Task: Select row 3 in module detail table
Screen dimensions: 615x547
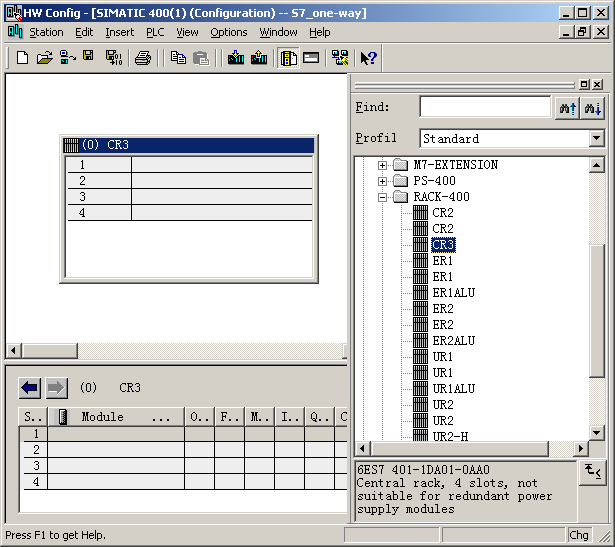Action: coord(184,466)
